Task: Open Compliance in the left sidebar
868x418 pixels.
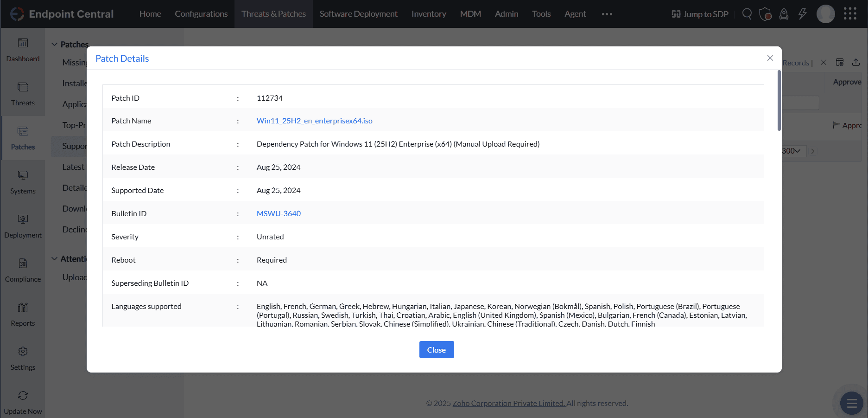Action: coord(23,270)
